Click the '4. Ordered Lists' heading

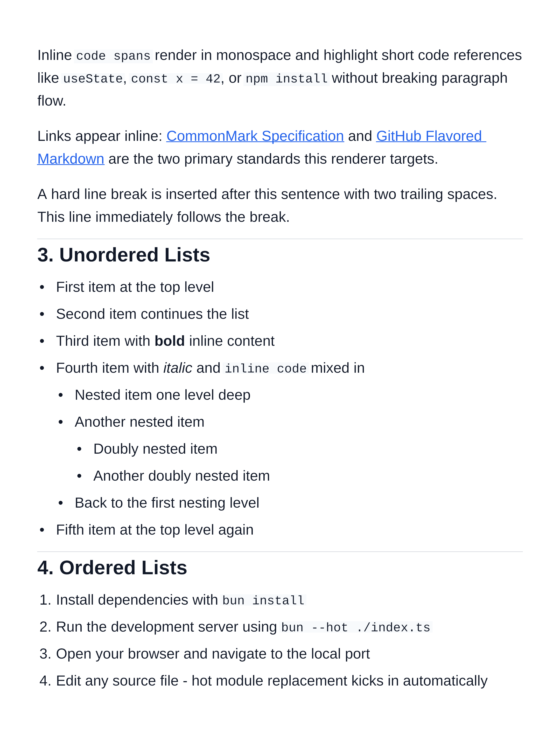(112, 568)
